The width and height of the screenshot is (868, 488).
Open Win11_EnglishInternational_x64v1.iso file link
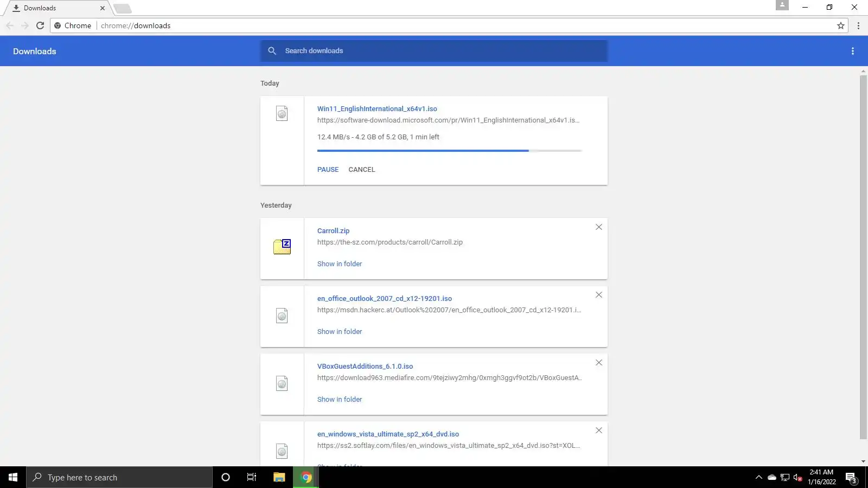[x=377, y=109]
